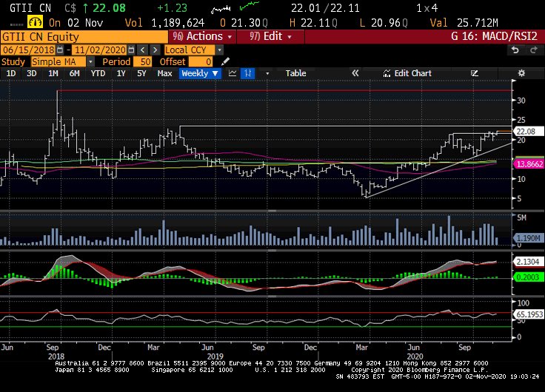Click the pencil edit study icon
Screen dimensions: 545x392
click(225, 61)
